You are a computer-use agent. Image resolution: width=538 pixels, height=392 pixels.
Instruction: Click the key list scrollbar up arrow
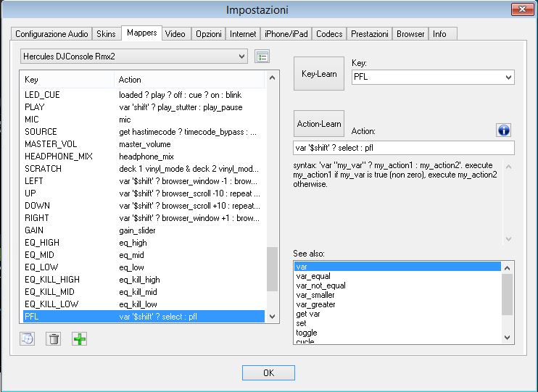(272, 78)
